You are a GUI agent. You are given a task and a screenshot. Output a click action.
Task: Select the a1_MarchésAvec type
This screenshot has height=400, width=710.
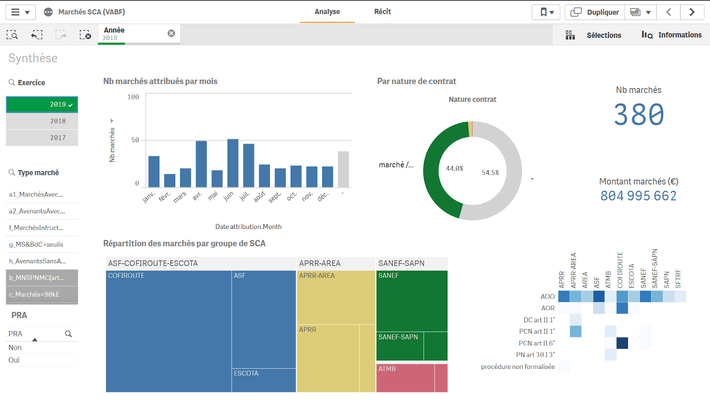coord(42,194)
